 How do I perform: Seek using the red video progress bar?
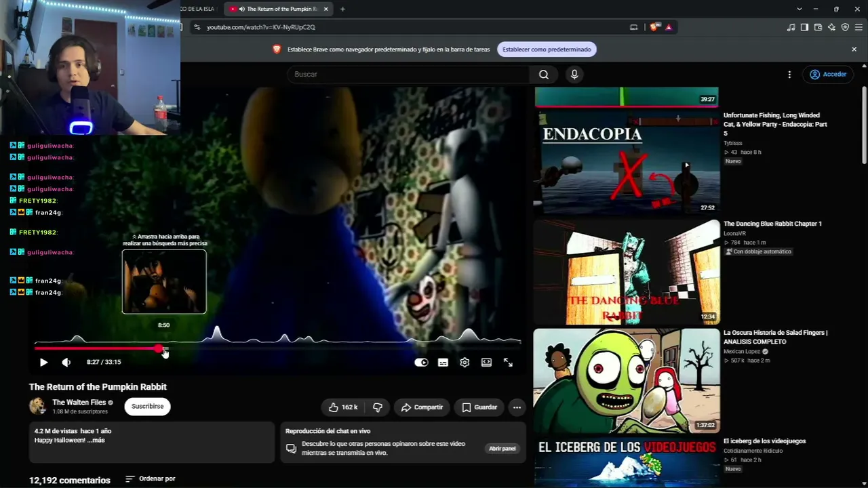pos(278,348)
